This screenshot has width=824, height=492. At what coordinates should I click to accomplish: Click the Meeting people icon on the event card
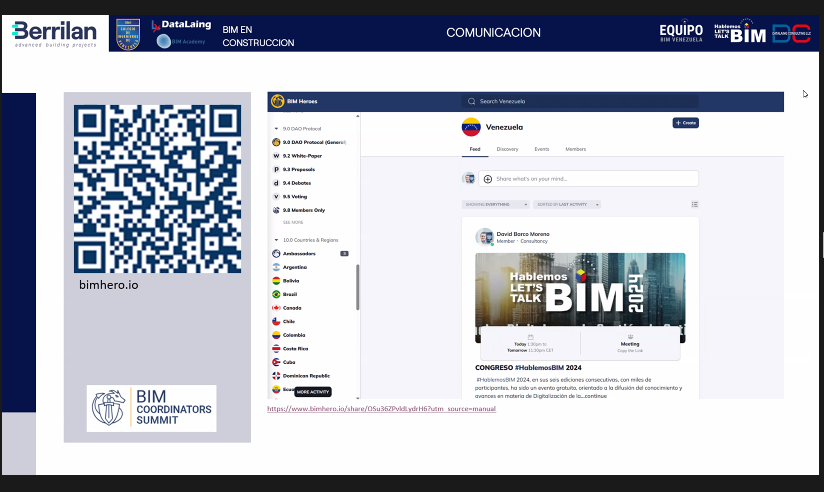coord(630,337)
